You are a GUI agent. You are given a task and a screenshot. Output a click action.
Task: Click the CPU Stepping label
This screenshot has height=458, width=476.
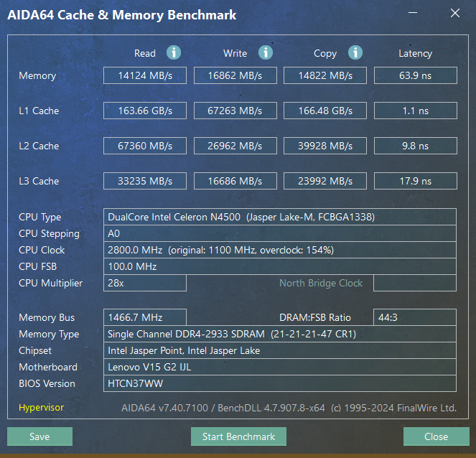(49, 234)
